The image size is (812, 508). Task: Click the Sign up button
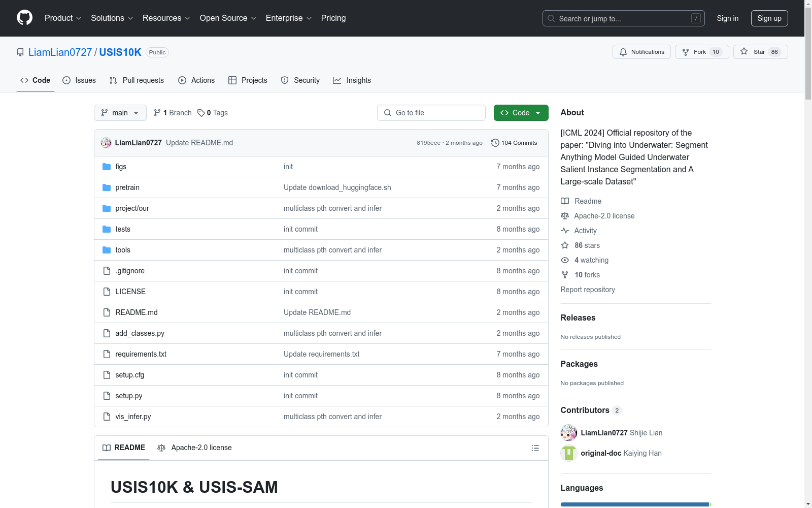769,18
